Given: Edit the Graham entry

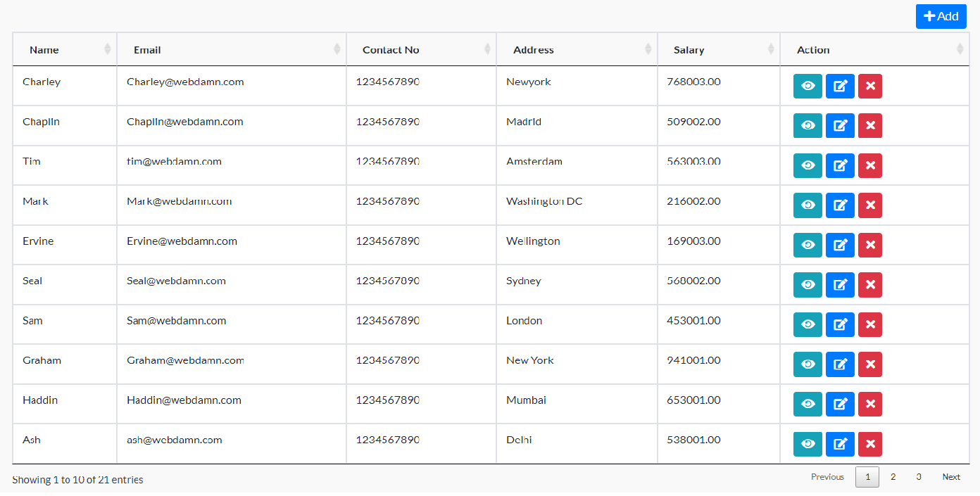Looking at the screenshot, I should tap(839, 364).
